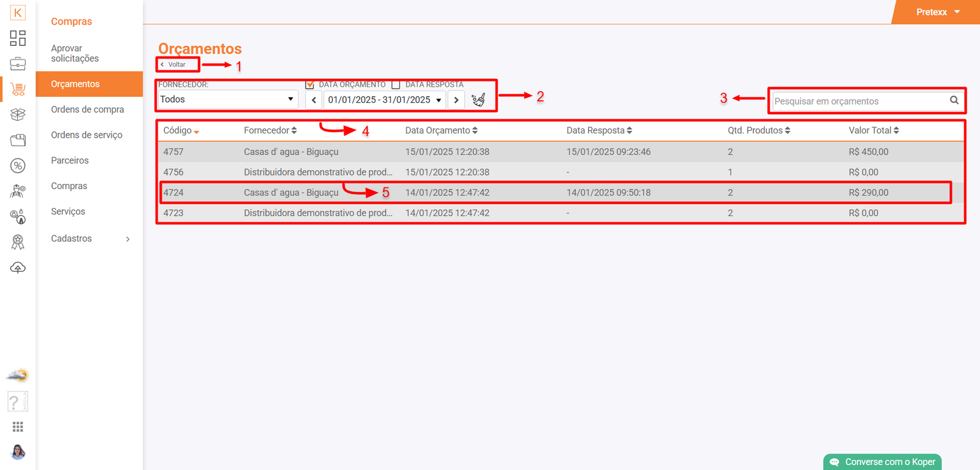Open the date range picker dropdown

pos(384,100)
